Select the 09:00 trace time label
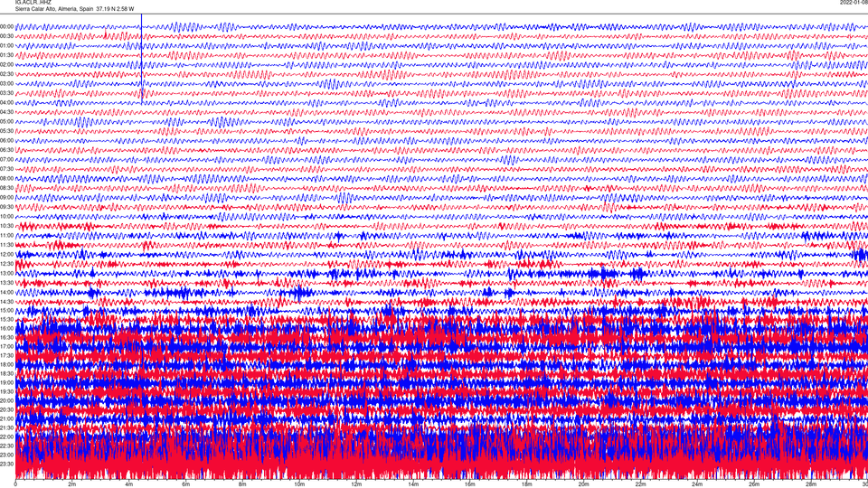The height and width of the screenshot is (488, 868). (6, 198)
